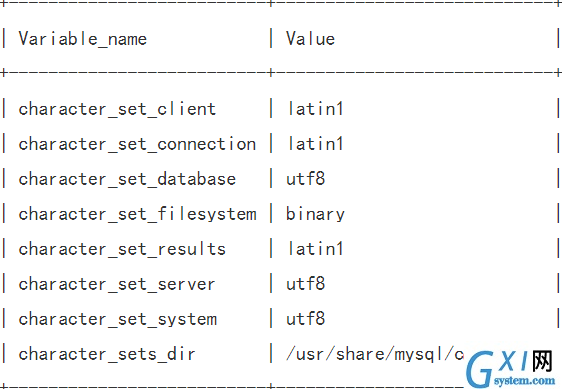This screenshot has width=562, height=389.
Task: Click utf8 value of character_set_database
Action: pyautogui.click(x=305, y=179)
